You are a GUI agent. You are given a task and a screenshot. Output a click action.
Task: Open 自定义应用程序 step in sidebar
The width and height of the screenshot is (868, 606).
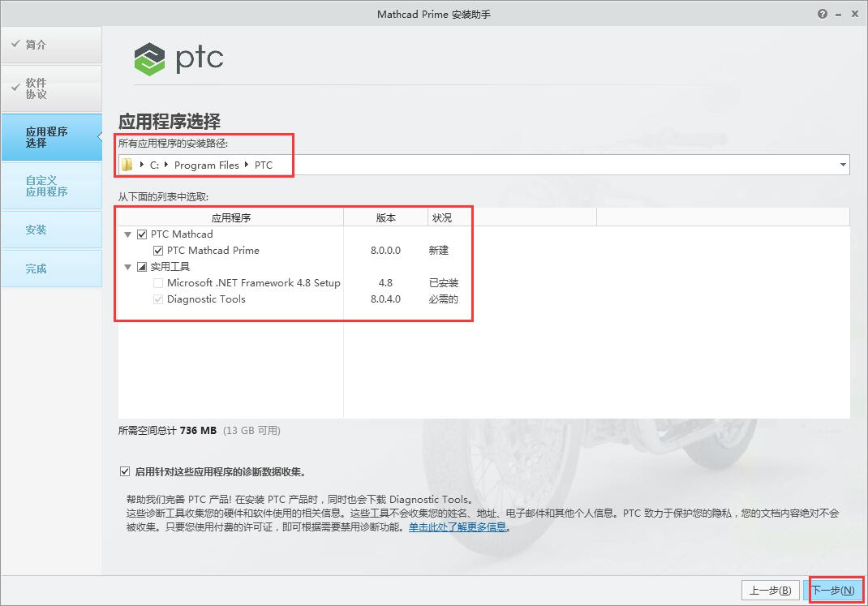click(x=51, y=186)
